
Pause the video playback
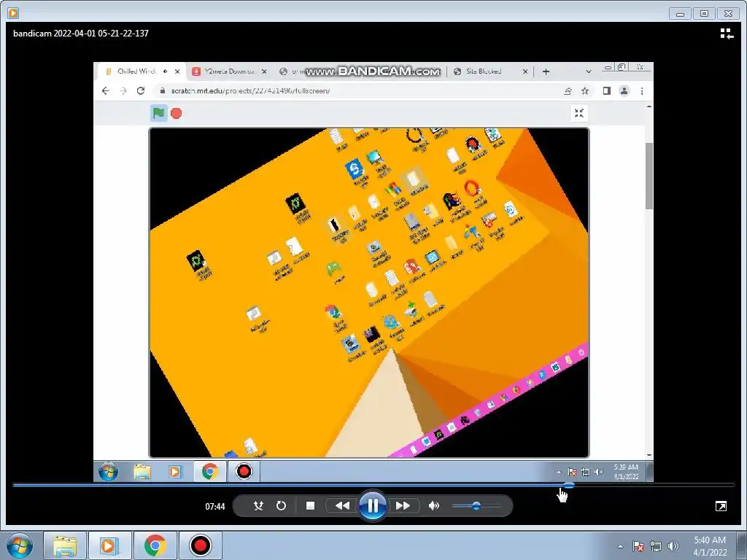coord(373,505)
